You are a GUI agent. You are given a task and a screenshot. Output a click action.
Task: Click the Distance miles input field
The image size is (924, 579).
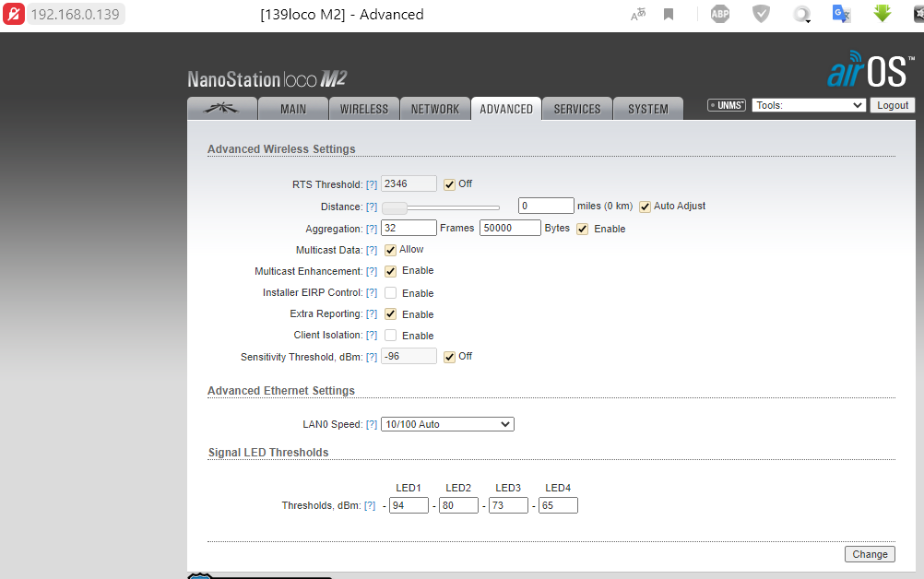[x=546, y=206]
